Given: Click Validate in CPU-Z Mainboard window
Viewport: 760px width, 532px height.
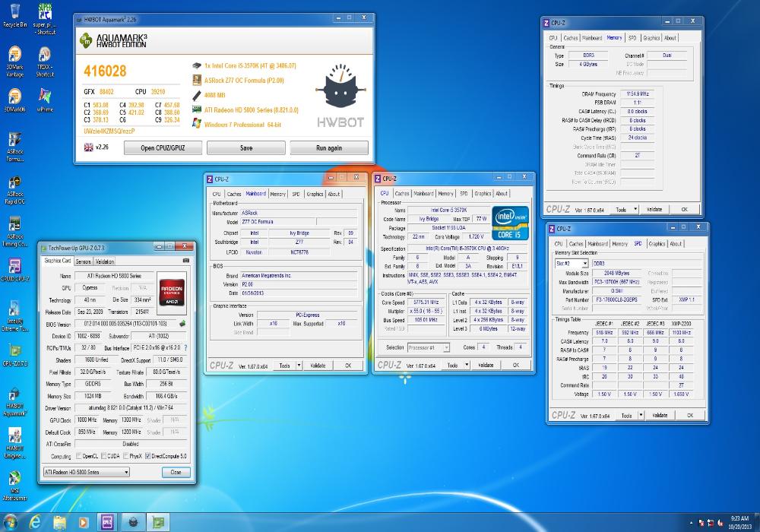Looking at the screenshot, I should click(x=318, y=366).
